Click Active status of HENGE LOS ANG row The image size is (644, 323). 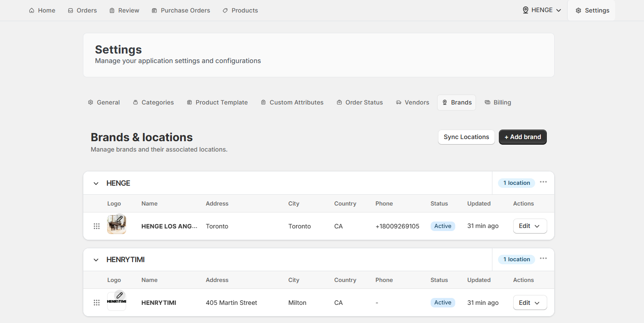[443, 226]
